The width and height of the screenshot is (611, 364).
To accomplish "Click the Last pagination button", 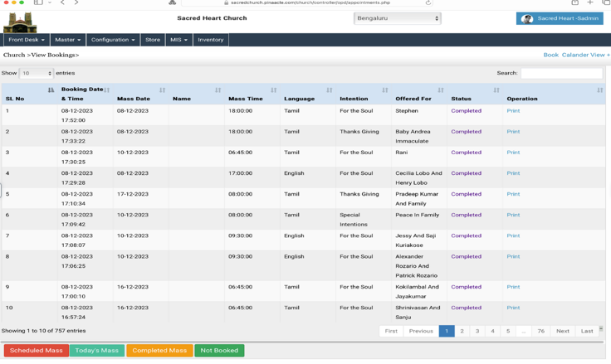I will click(587, 332).
